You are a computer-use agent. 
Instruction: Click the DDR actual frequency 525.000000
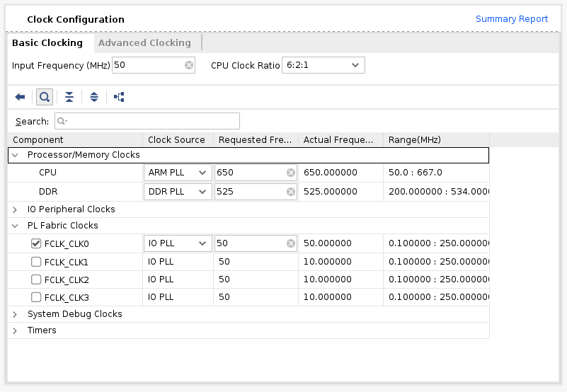[331, 192]
